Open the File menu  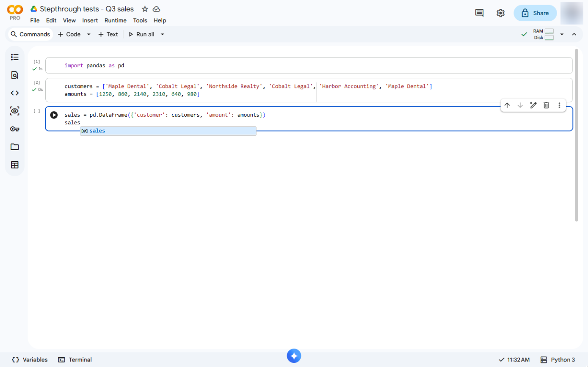click(35, 20)
